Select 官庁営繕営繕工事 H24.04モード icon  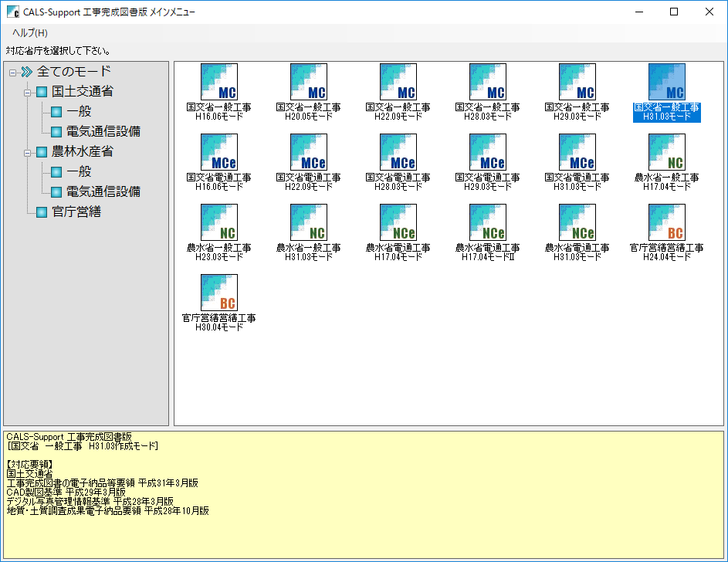[x=666, y=223]
